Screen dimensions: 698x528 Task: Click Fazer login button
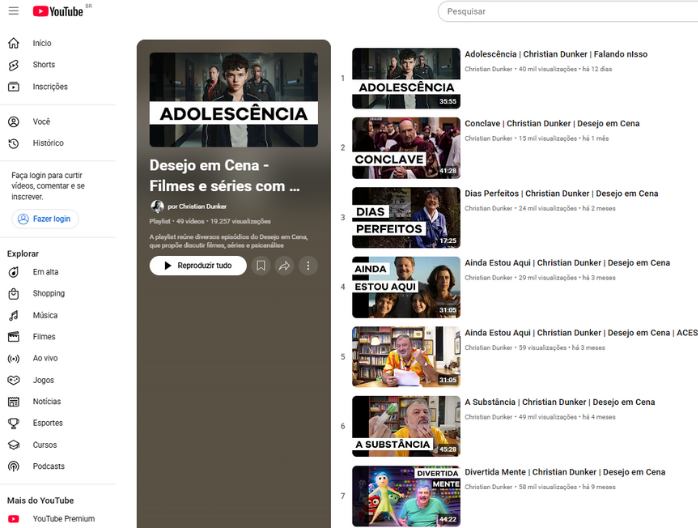[x=45, y=219]
